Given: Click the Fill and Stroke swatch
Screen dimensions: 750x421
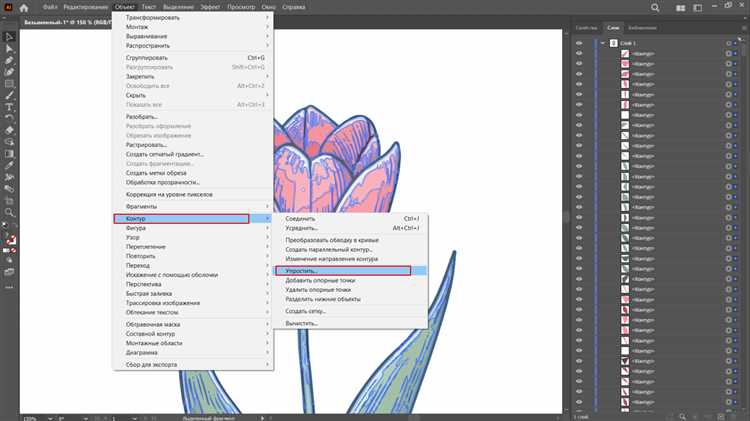Looking at the screenshot, I should click(x=10, y=239).
